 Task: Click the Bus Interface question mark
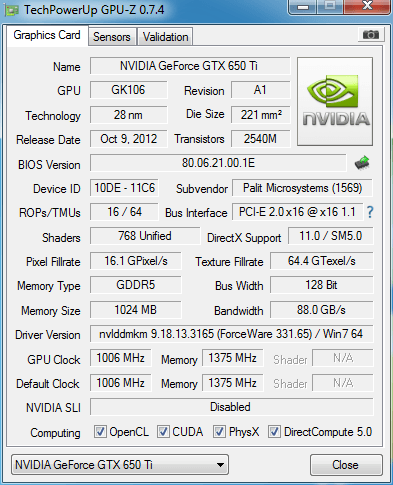click(x=370, y=212)
